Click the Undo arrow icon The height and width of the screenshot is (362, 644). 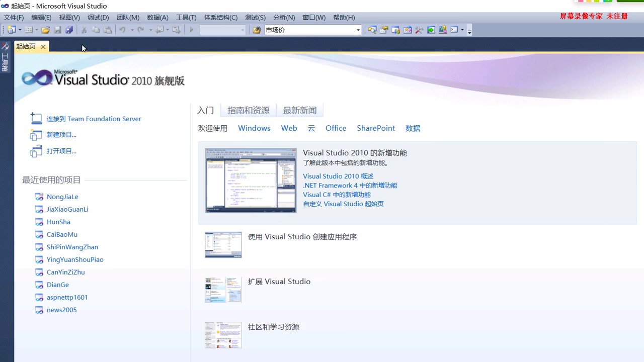[x=122, y=30]
